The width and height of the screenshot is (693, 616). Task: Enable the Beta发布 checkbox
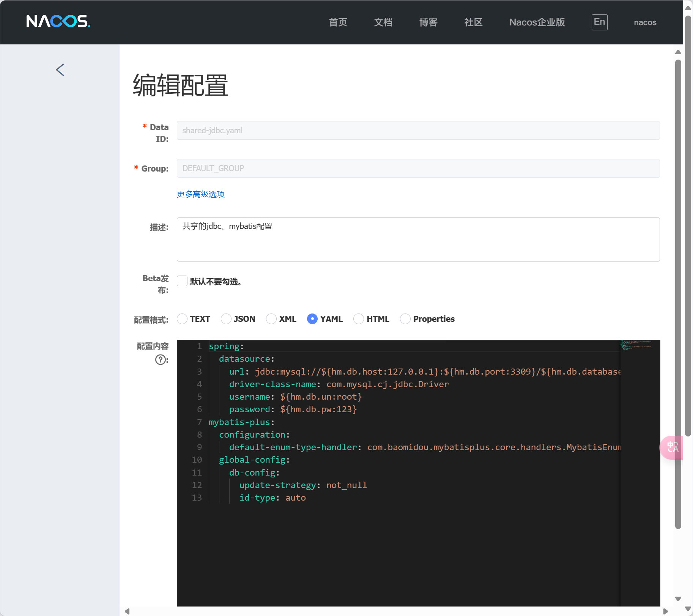click(182, 281)
